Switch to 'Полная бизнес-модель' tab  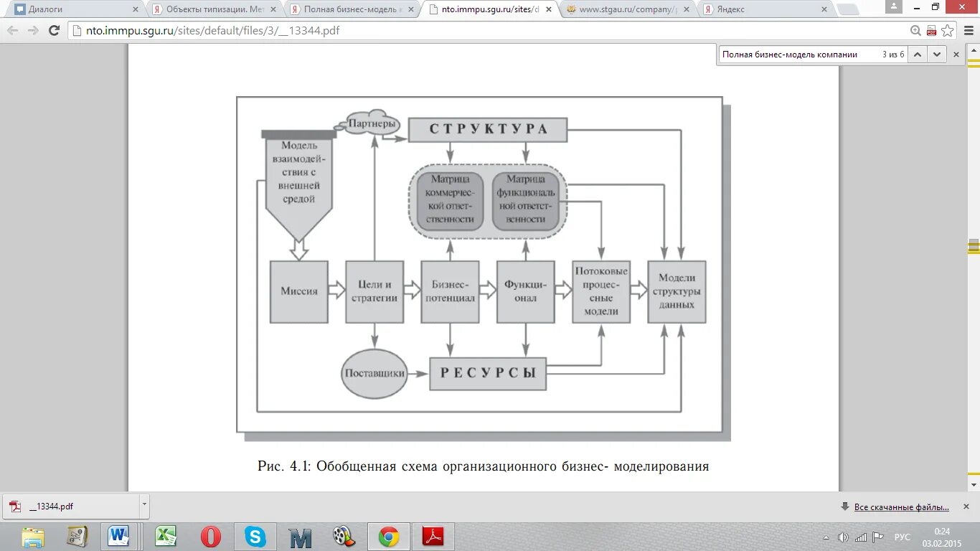[352, 9]
